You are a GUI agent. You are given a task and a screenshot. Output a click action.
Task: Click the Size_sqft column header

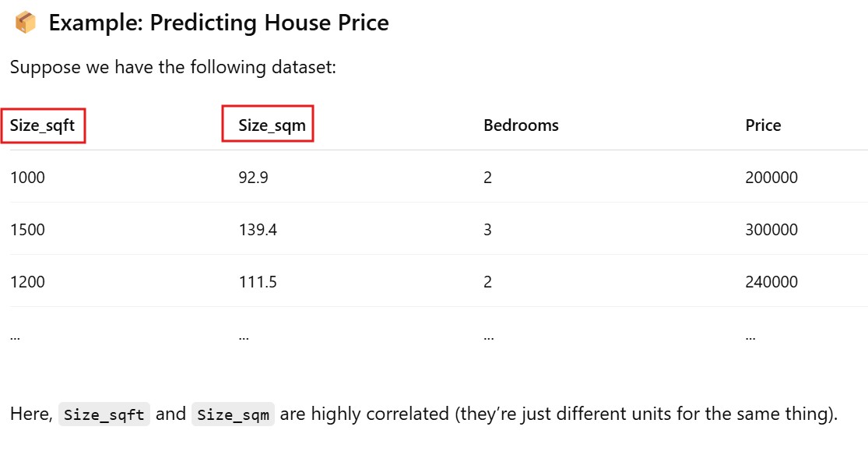(x=43, y=125)
